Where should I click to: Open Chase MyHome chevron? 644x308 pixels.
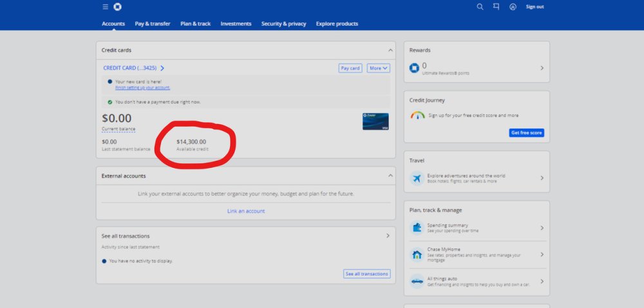tap(542, 255)
